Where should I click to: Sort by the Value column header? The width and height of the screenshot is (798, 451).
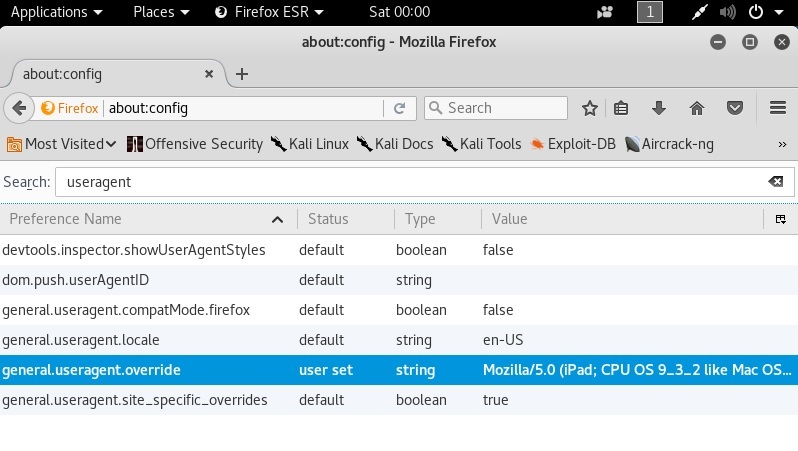coord(622,219)
